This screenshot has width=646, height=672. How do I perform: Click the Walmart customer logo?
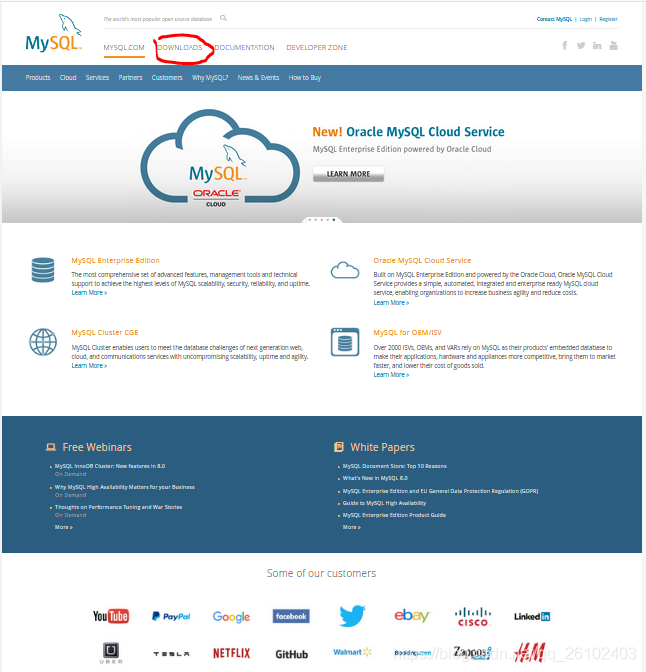(x=352, y=652)
